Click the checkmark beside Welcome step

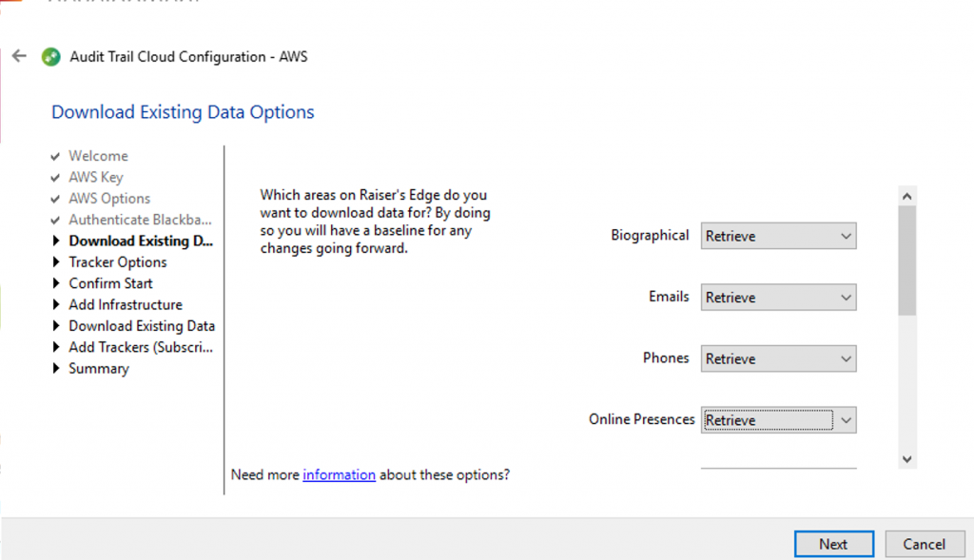point(57,156)
